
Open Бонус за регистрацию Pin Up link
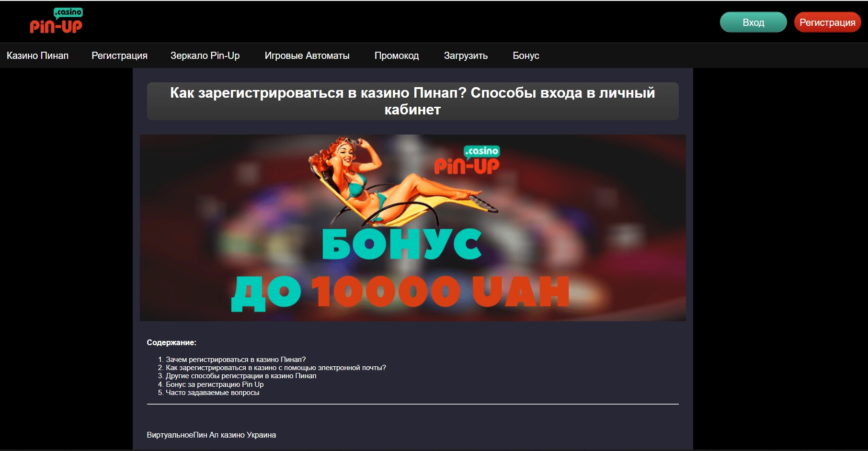[215, 384]
